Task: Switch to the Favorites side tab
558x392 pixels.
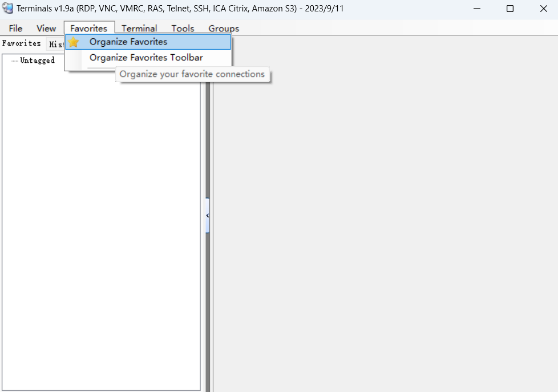Action: click(x=21, y=43)
